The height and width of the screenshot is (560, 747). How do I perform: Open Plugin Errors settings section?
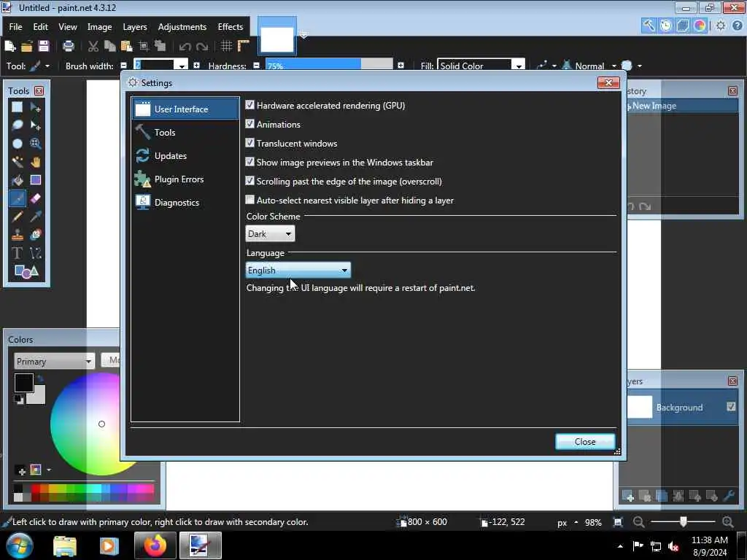[185, 179]
